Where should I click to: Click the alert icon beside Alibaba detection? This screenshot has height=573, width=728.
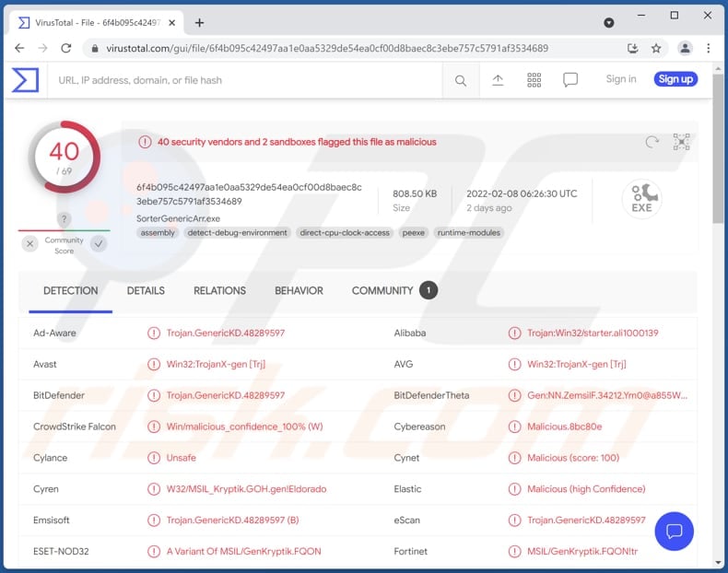coord(514,333)
